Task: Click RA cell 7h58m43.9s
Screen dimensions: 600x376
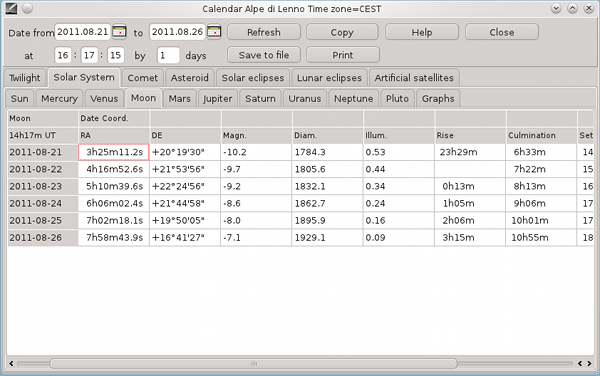Action: point(114,238)
